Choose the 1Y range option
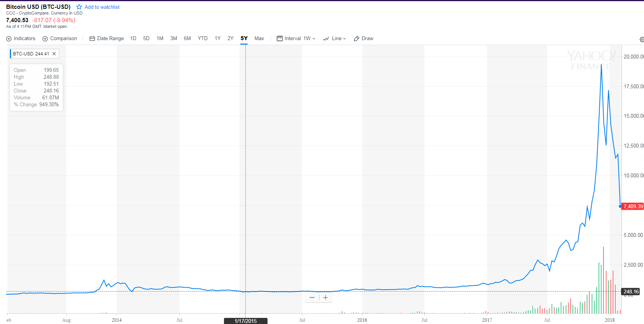Screen dimensions: 644x324 [217, 39]
